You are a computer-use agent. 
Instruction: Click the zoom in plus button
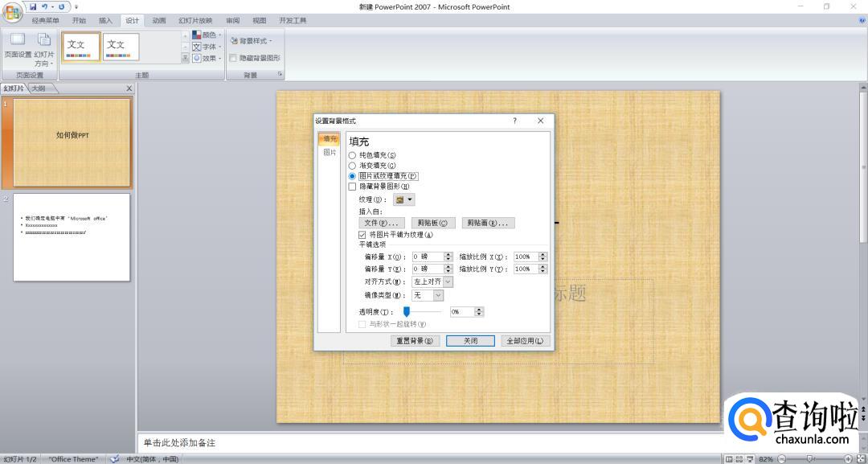coord(848,459)
